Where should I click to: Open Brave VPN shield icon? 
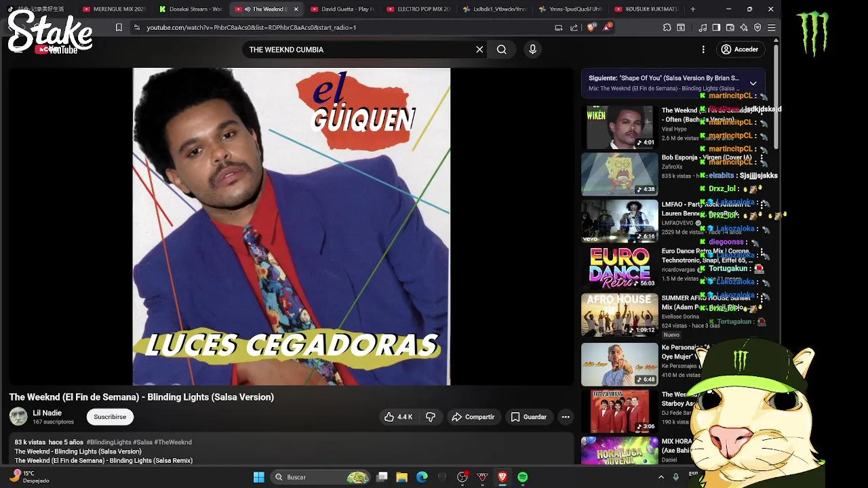coord(757,27)
